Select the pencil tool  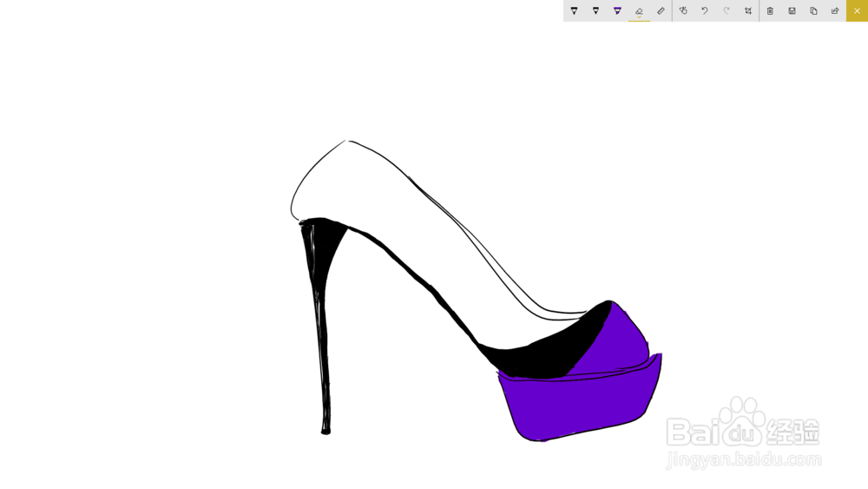coord(595,11)
